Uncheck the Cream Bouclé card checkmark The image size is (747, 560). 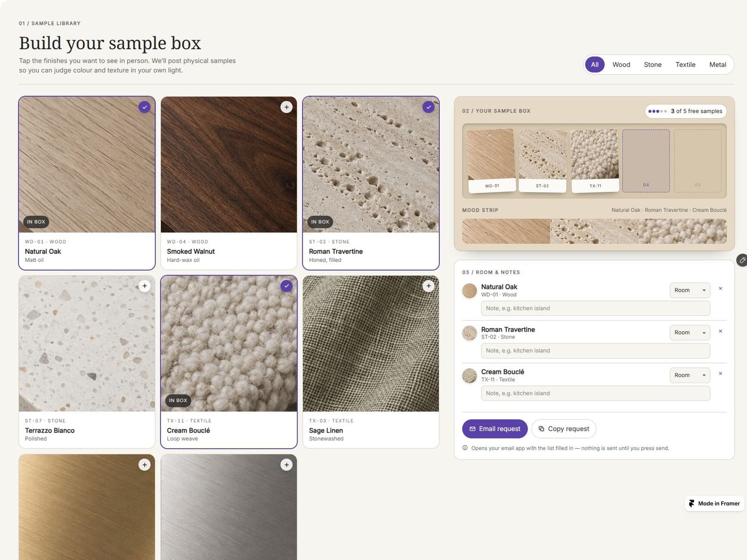click(x=287, y=286)
